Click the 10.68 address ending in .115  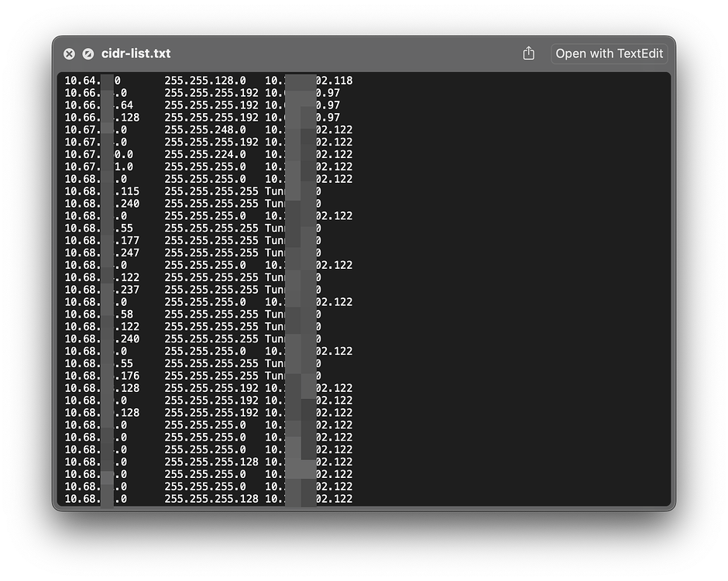point(101,191)
